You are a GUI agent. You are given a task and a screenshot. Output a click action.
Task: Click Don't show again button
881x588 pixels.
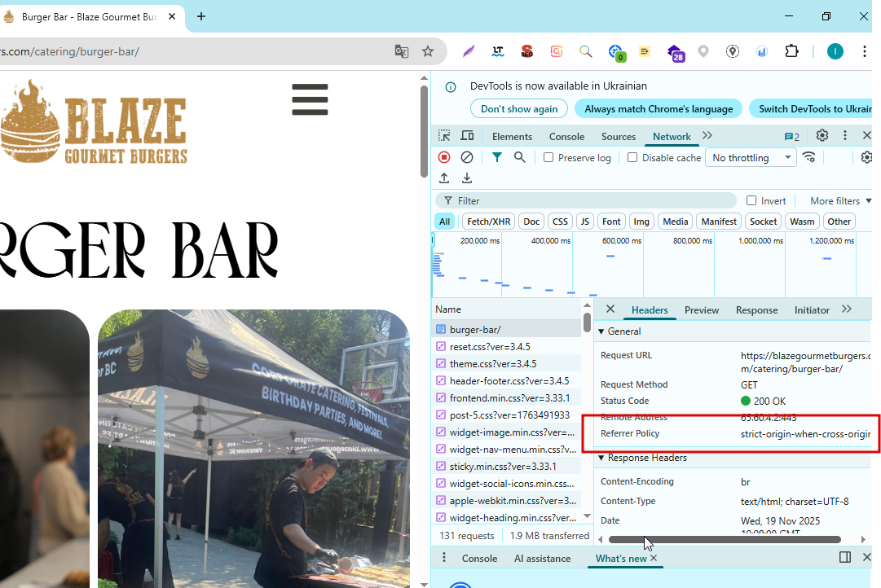[519, 109]
